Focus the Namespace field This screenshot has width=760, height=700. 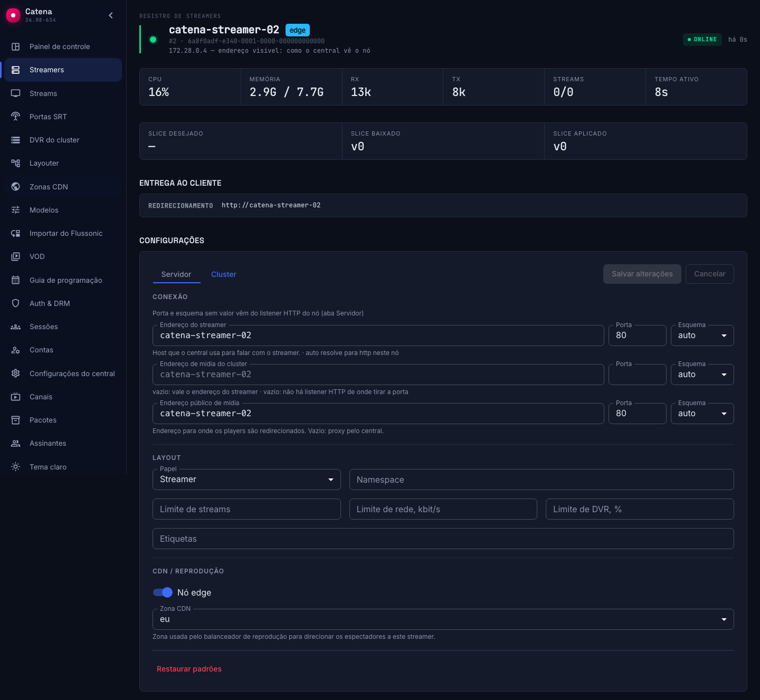[x=541, y=480]
